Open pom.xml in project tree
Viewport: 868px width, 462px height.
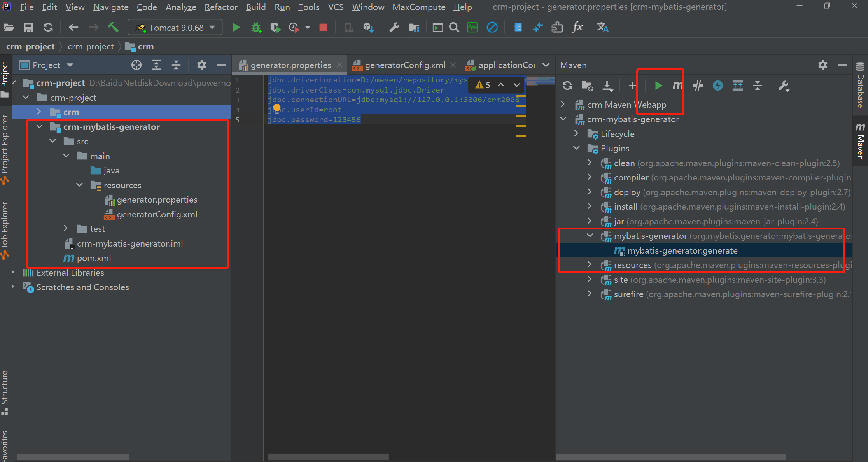coord(94,258)
